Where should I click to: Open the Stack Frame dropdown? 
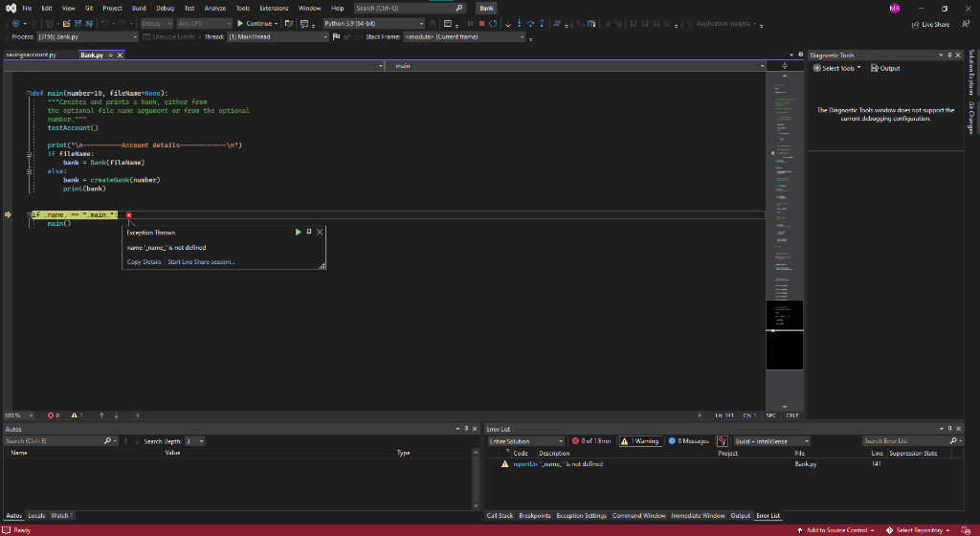[x=464, y=37]
